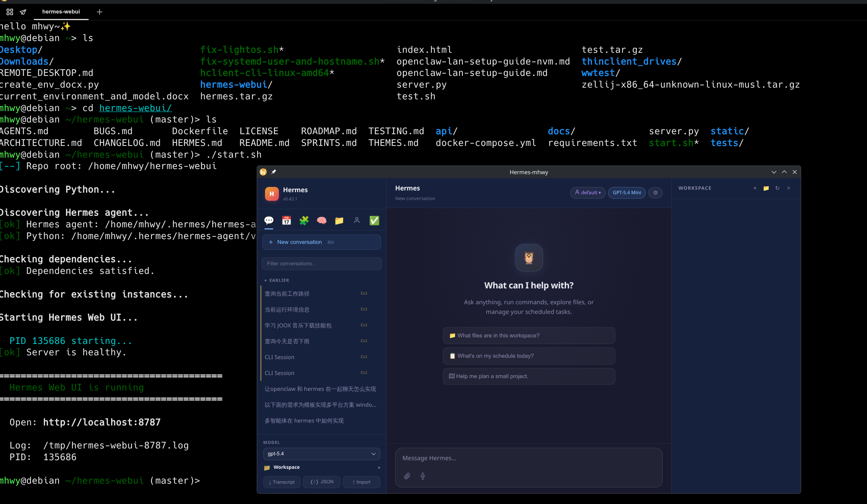
Task: Click the http://localhost:8787 URL in terminal
Action: tap(102, 422)
